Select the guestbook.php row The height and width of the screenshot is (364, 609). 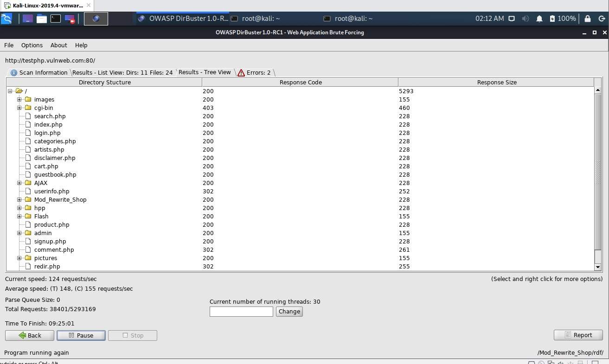coord(300,174)
